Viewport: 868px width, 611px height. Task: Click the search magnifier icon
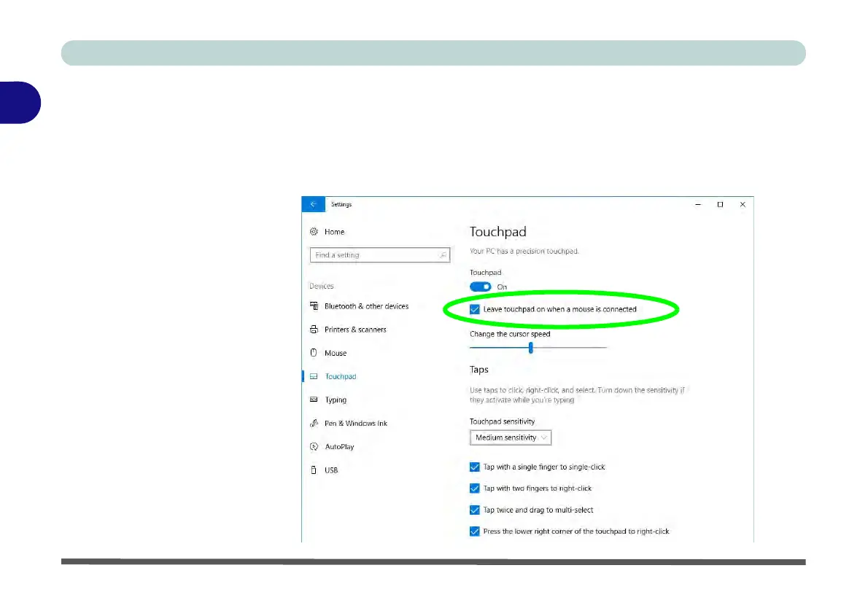(442, 255)
